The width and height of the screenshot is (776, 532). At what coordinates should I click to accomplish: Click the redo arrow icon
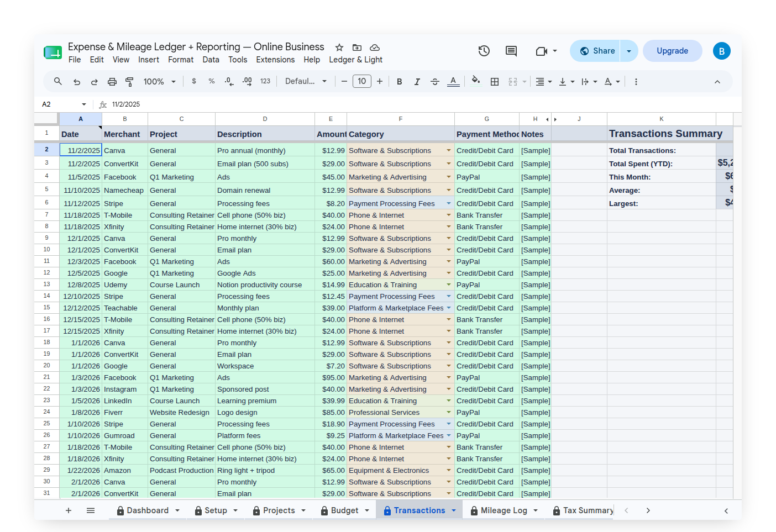tap(95, 82)
